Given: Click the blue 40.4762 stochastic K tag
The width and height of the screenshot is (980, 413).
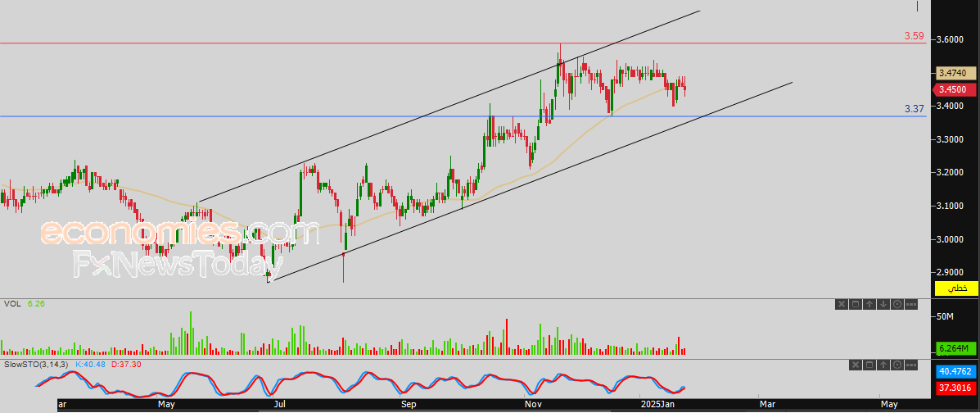Looking at the screenshot, I should [956, 372].
